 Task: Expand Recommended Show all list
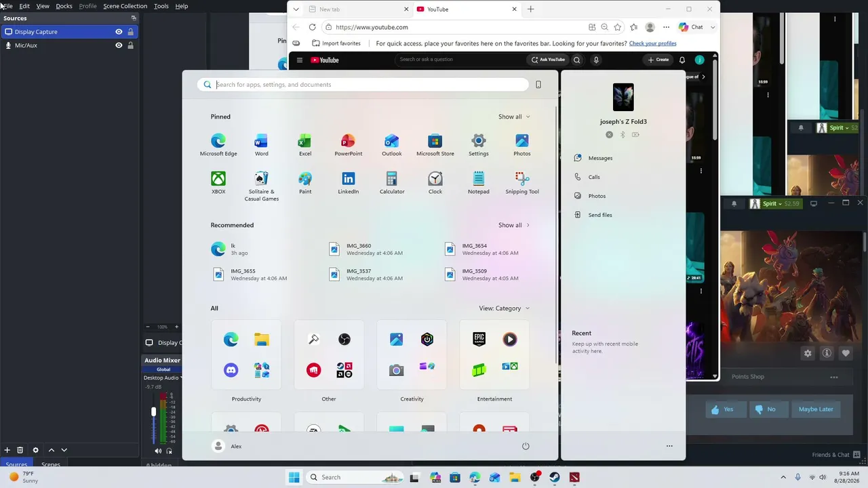point(514,225)
